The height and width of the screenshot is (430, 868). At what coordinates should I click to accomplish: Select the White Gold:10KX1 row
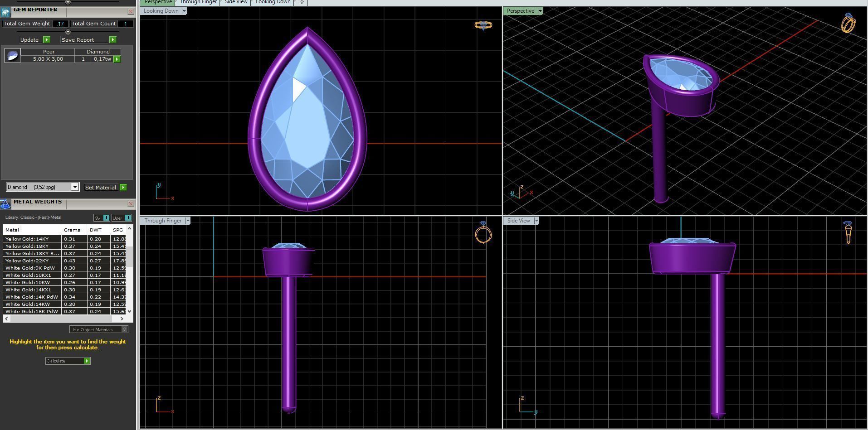coord(64,275)
